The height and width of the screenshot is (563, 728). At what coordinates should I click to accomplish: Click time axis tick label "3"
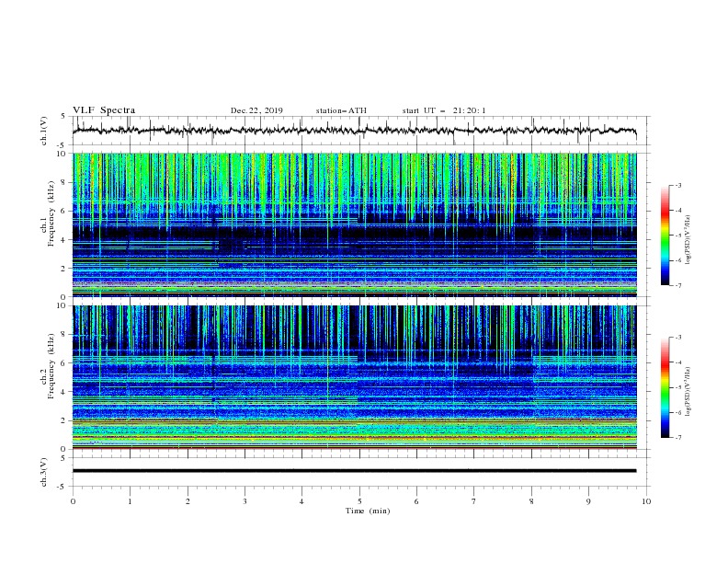pyautogui.click(x=245, y=501)
